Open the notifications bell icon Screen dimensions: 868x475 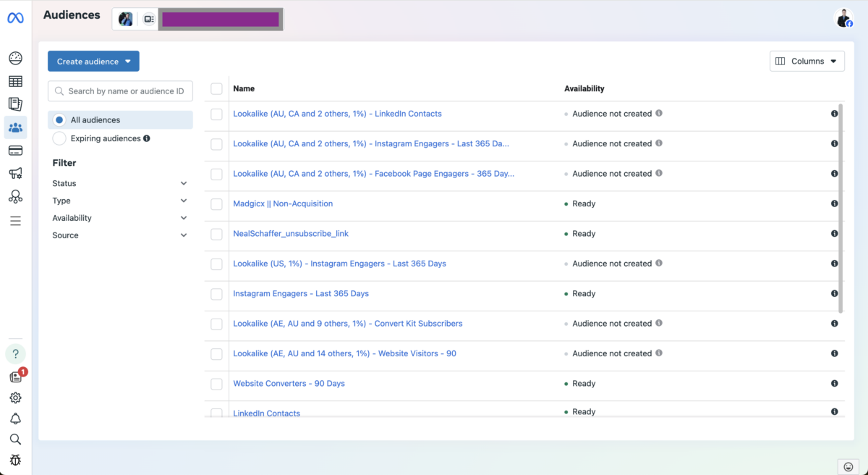[15, 419]
